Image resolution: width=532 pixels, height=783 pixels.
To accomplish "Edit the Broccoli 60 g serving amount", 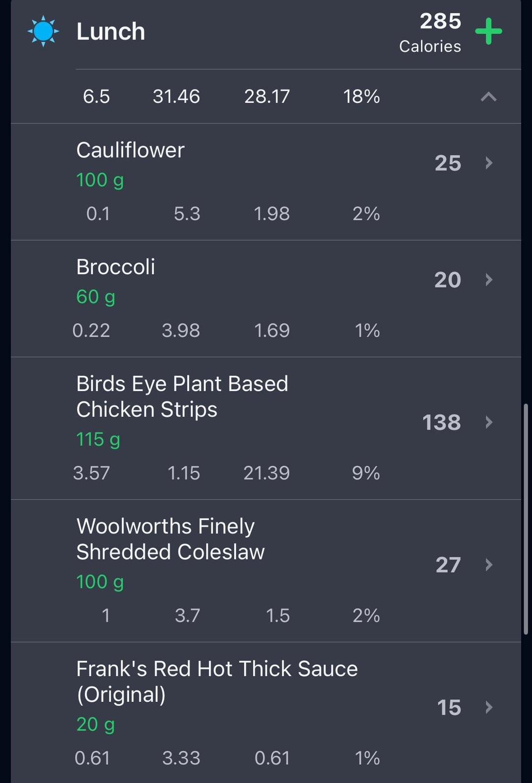I will coord(96,297).
